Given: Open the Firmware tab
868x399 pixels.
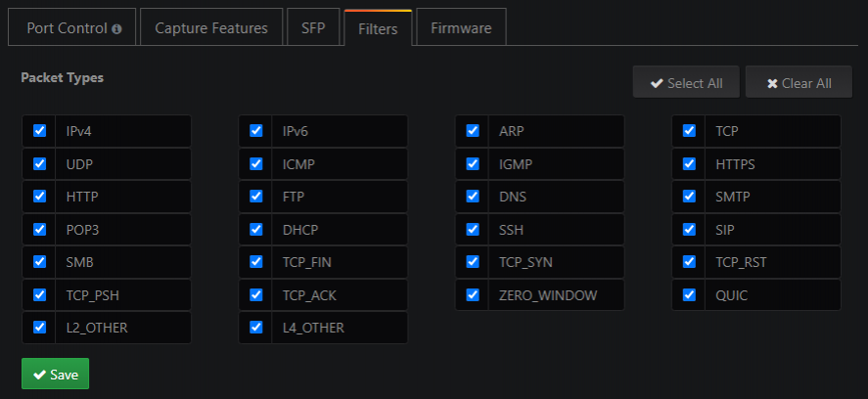Looking at the screenshot, I should click(462, 28).
